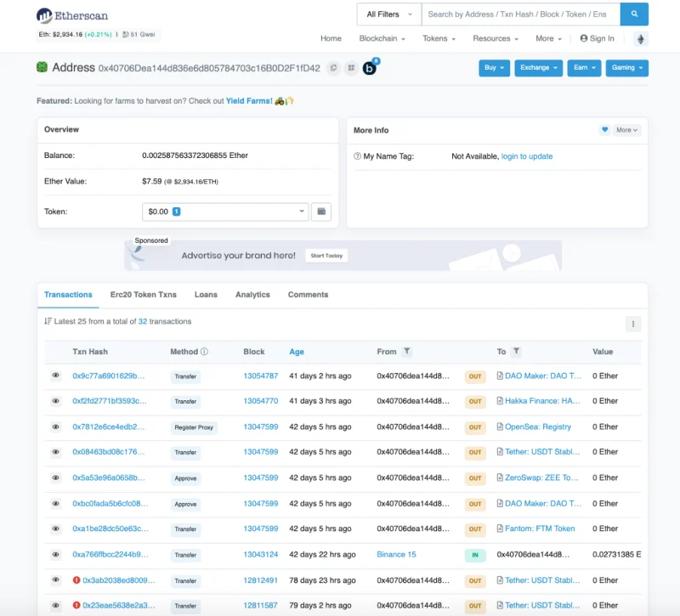This screenshot has width=680, height=616.
Task: Click the heart watchlist icon in More Info
Action: (604, 130)
